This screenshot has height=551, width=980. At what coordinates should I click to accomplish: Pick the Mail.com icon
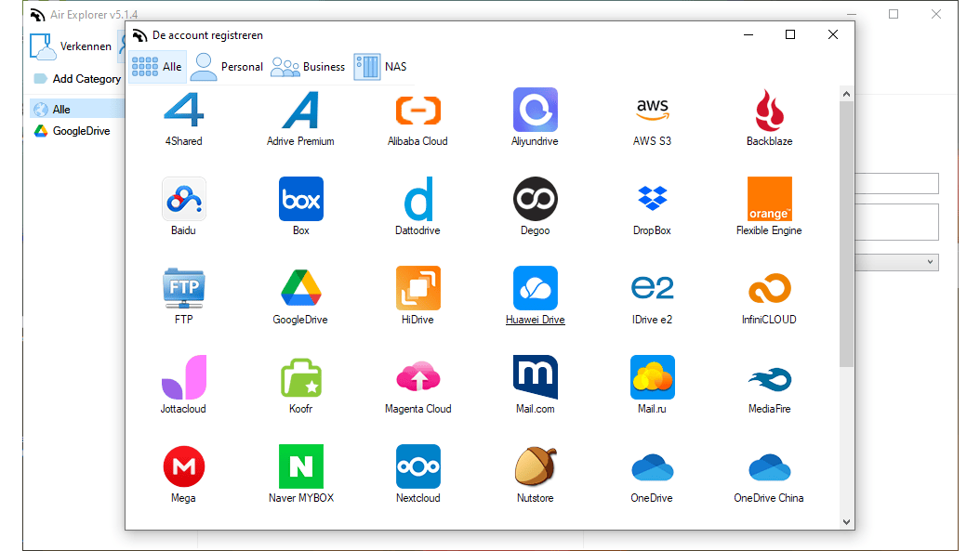pyautogui.click(x=535, y=377)
